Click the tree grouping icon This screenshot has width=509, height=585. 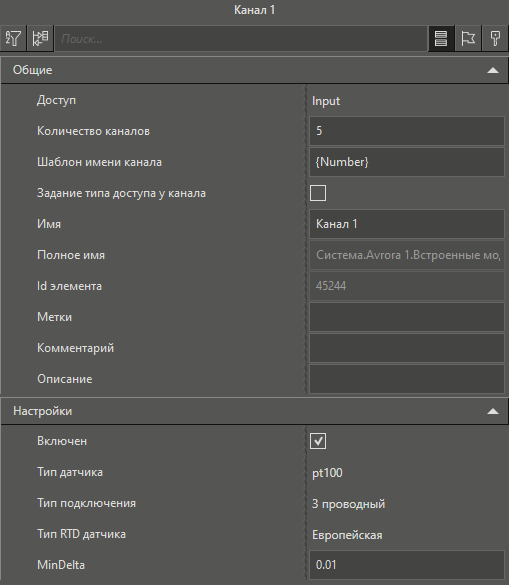(x=40, y=38)
